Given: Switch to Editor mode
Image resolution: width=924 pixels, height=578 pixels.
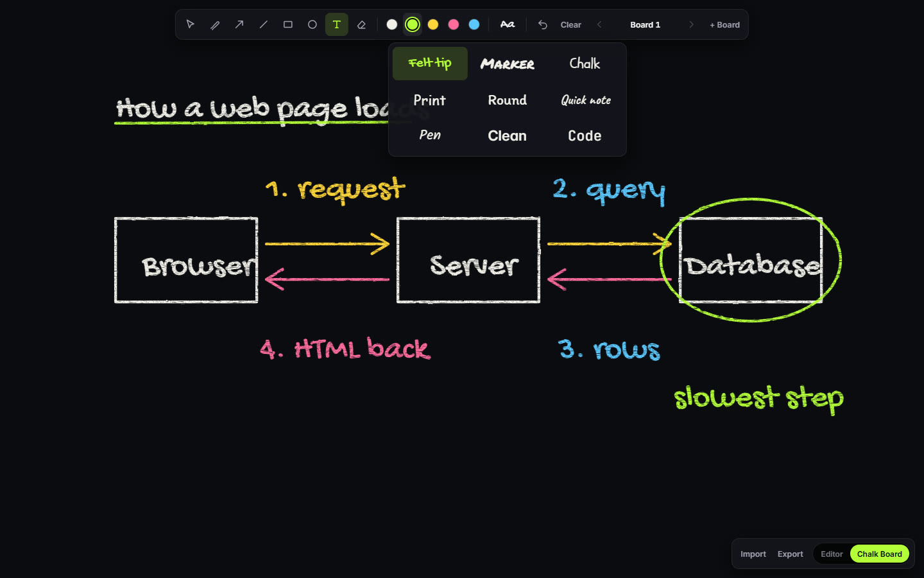Looking at the screenshot, I should point(832,554).
